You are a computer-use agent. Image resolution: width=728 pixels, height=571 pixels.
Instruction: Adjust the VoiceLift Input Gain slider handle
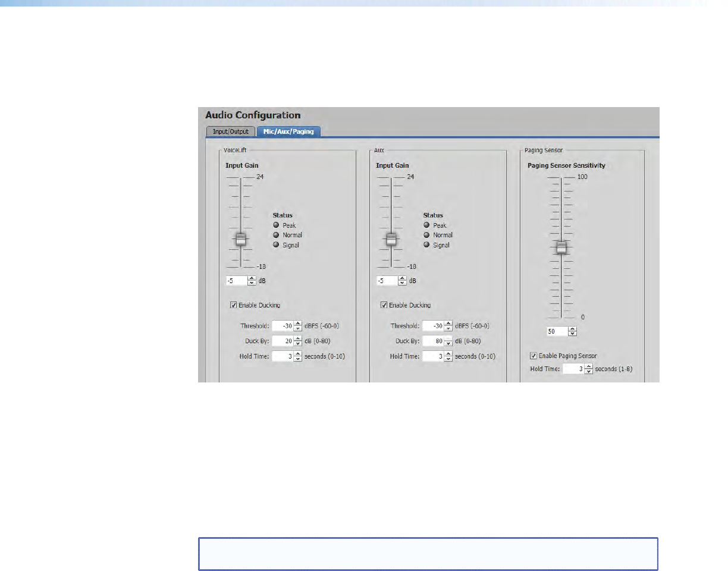pos(240,239)
